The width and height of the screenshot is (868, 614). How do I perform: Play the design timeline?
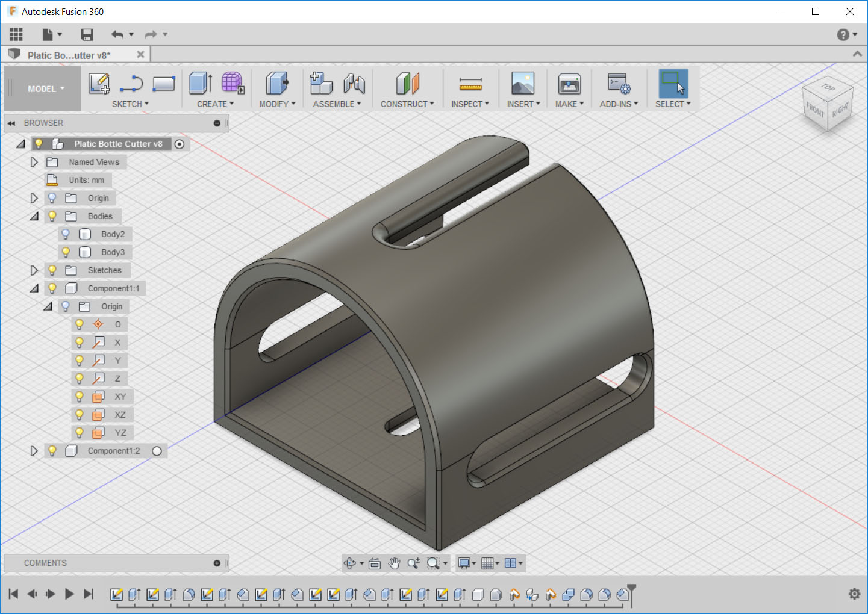[69, 594]
